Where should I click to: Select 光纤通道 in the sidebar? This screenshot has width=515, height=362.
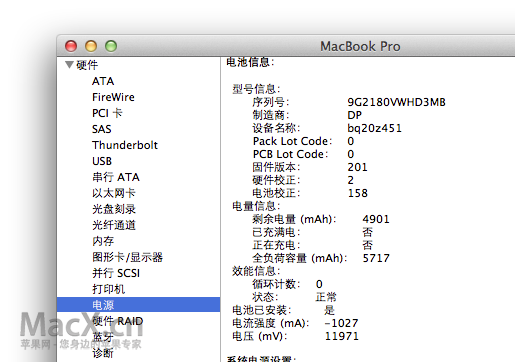(x=114, y=225)
